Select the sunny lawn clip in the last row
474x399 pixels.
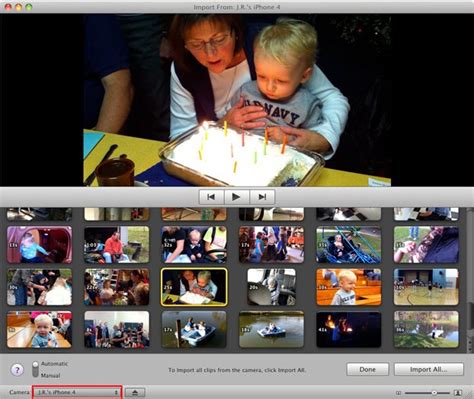(426, 329)
